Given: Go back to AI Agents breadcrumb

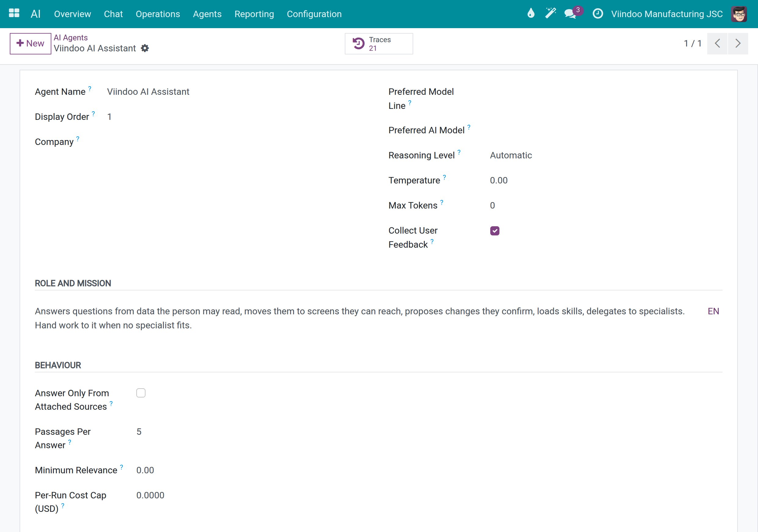Looking at the screenshot, I should tap(71, 38).
